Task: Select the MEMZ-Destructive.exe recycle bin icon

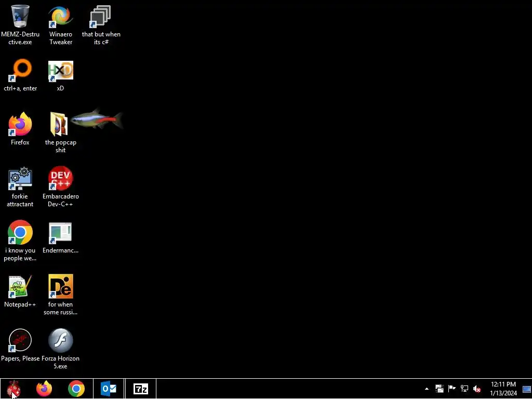Action: [x=20, y=16]
